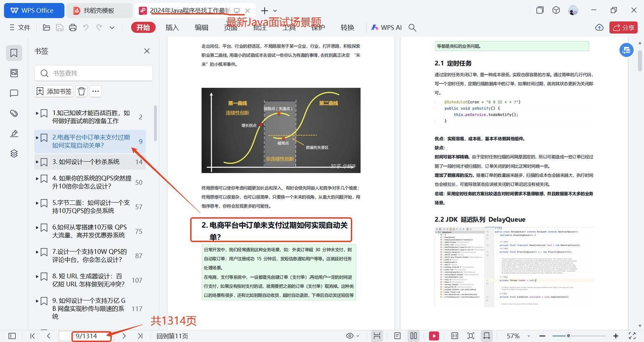644x342 pixels.
Task: Click the save icon in toolbar
Action: pyautogui.click(x=60, y=28)
